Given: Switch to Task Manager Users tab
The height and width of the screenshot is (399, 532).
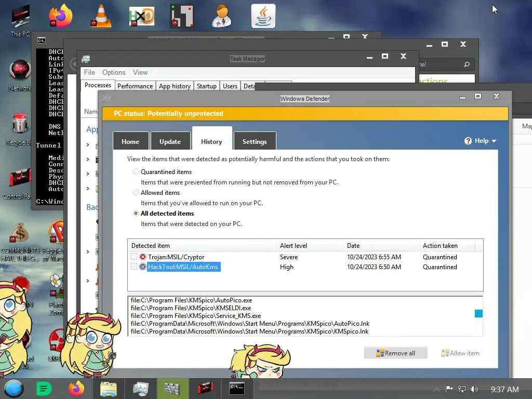Looking at the screenshot, I should tap(230, 86).
